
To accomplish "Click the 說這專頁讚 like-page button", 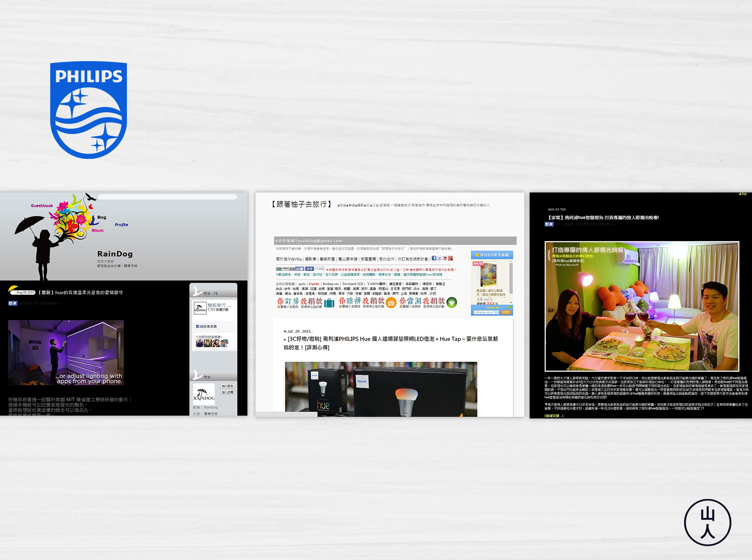I will coord(207,326).
